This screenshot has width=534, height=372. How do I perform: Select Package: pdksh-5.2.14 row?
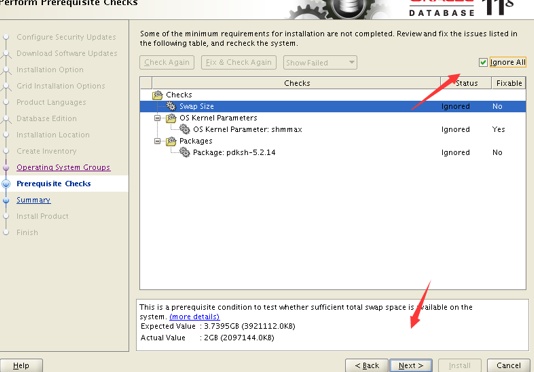point(333,152)
